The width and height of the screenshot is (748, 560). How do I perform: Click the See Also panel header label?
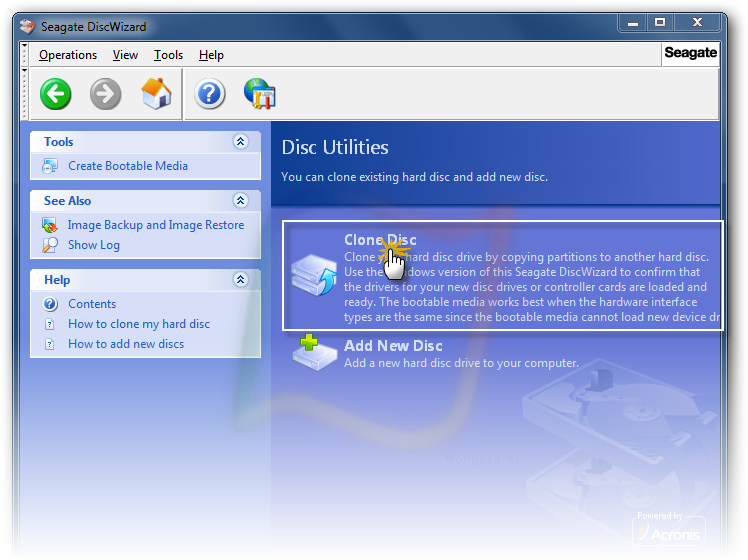pos(67,201)
